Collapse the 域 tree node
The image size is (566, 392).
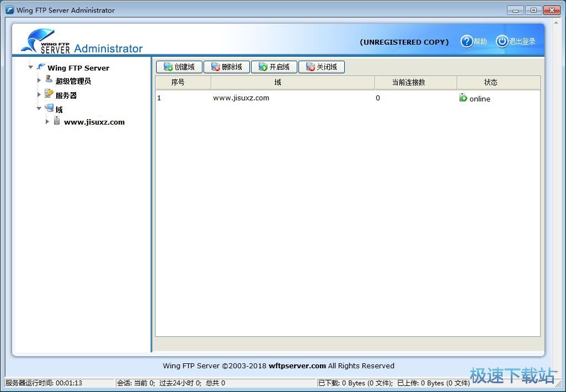point(39,108)
